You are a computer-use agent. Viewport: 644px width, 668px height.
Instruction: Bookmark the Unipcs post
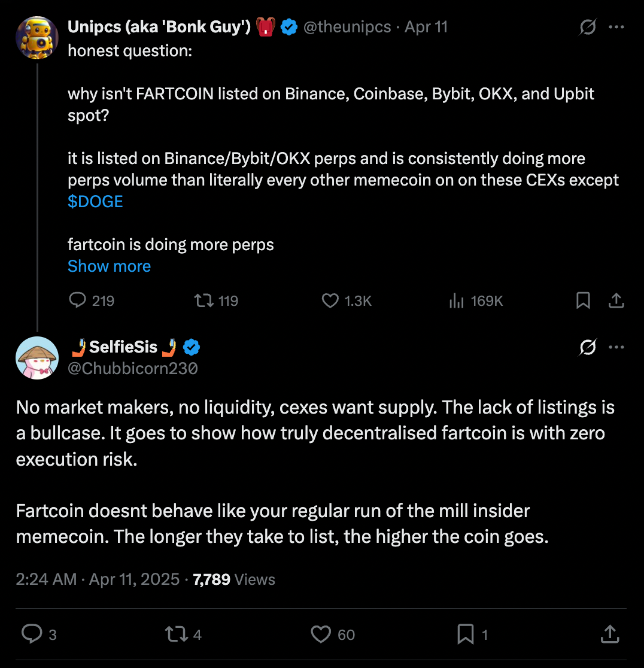coord(583,300)
